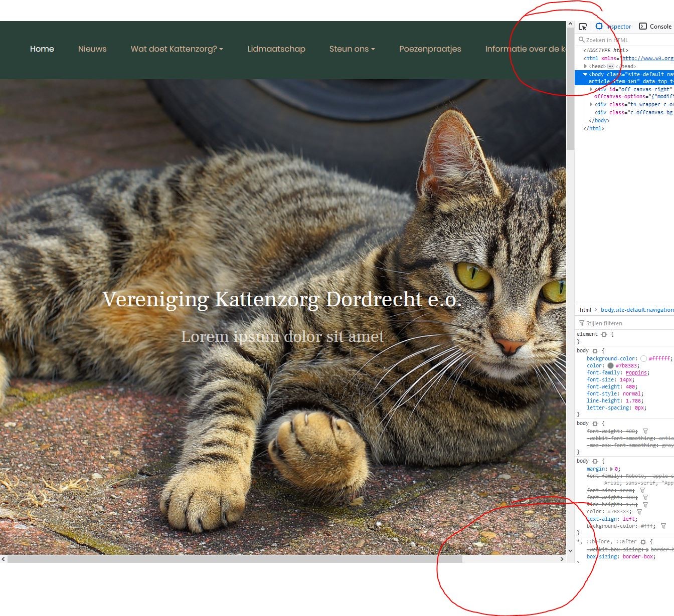This screenshot has width=674, height=616.
Task: Click the highlight target icon beside element rule
Action: coord(604,334)
